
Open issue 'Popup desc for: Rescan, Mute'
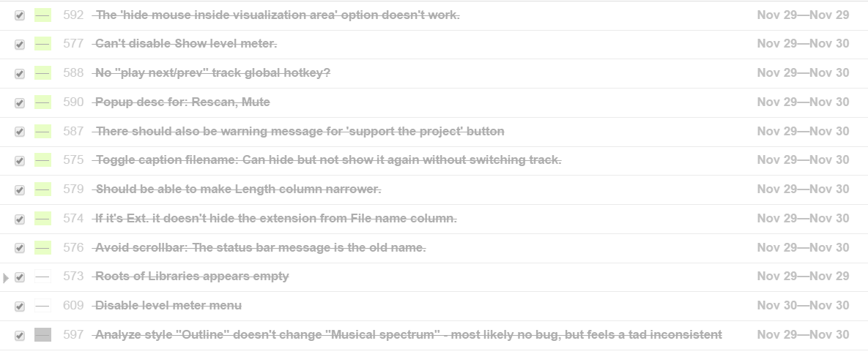(x=182, y=102)
